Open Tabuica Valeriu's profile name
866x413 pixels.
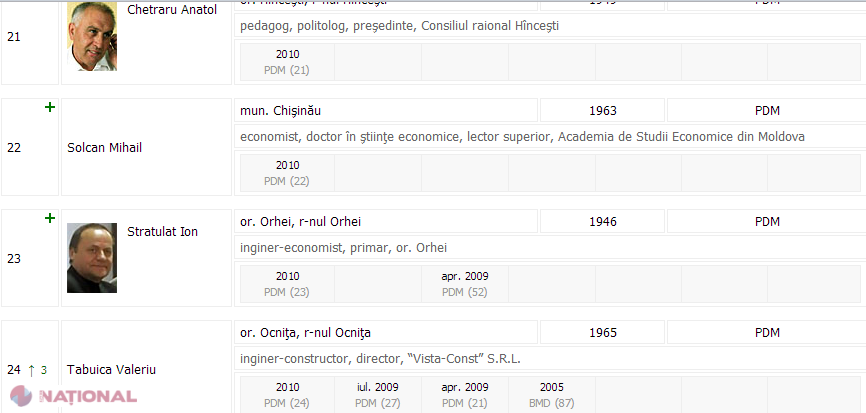[111, 369]
